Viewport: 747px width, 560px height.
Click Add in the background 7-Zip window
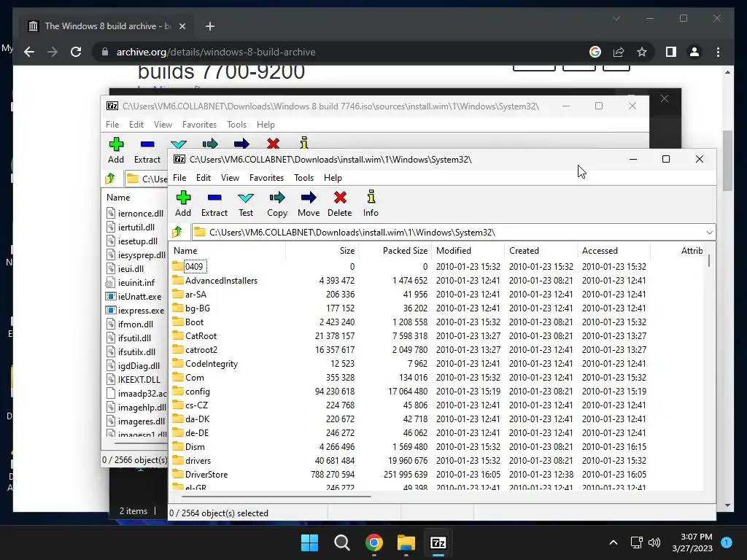tap(116, 150)
